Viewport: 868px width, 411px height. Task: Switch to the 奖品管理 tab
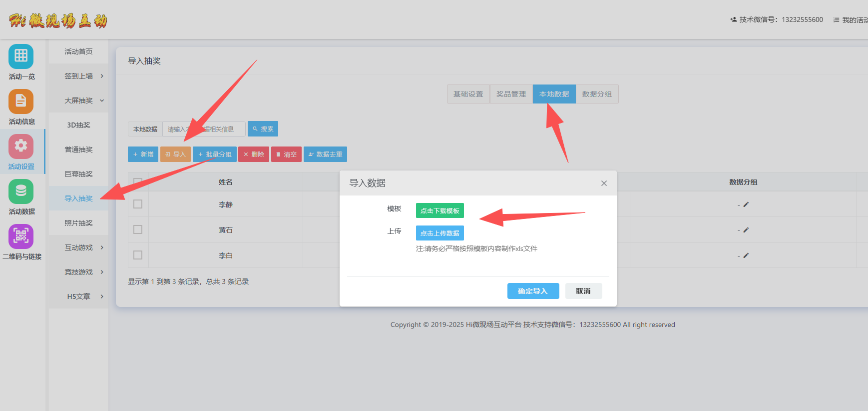point(511,94)
